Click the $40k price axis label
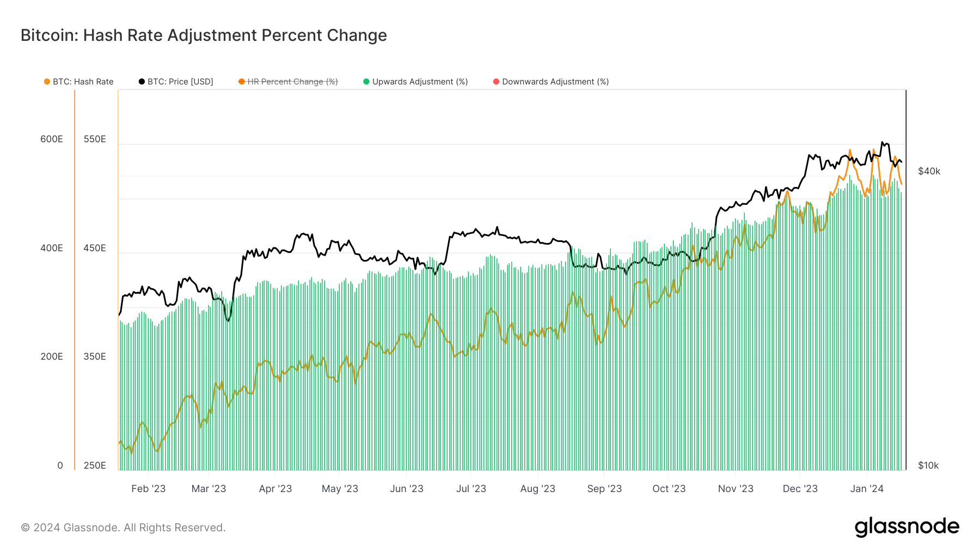 click(x=929, y=171)
